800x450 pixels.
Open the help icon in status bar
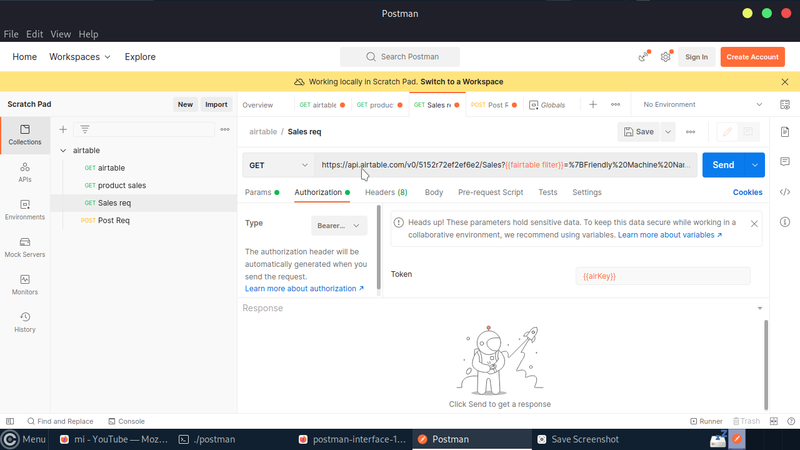(x=791, y=421)
